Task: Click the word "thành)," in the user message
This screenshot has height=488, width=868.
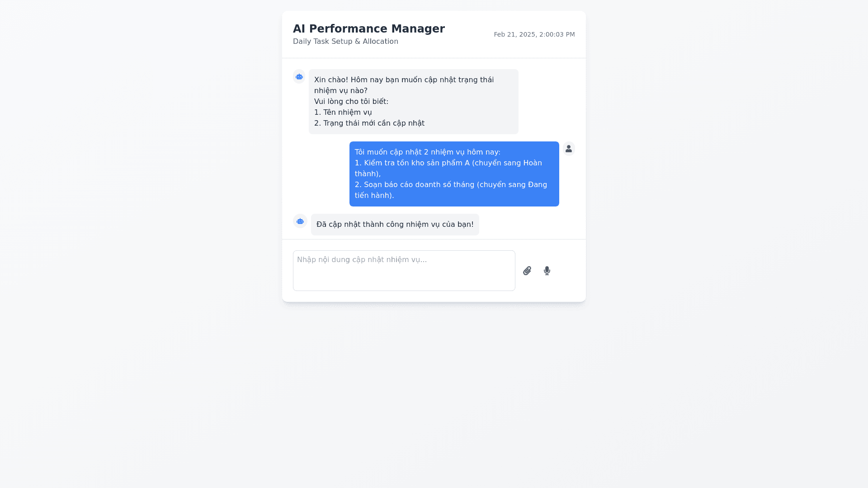Action: [x=368, y=174]
